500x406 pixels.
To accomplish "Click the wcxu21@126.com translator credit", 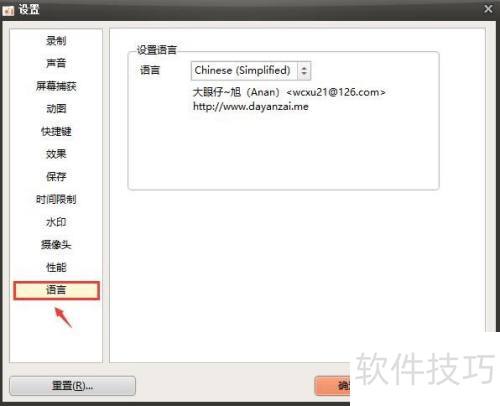I will pyautogui.click(x=336, y=92).
